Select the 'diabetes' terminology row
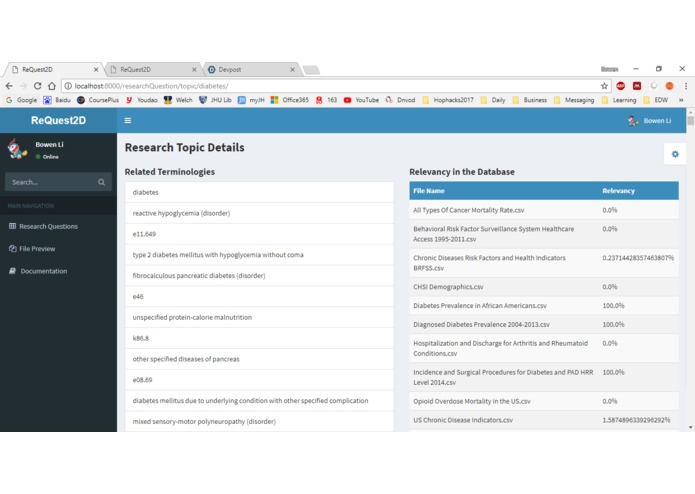The height and width of the screenshot is (494, 695). pos(259,192)
